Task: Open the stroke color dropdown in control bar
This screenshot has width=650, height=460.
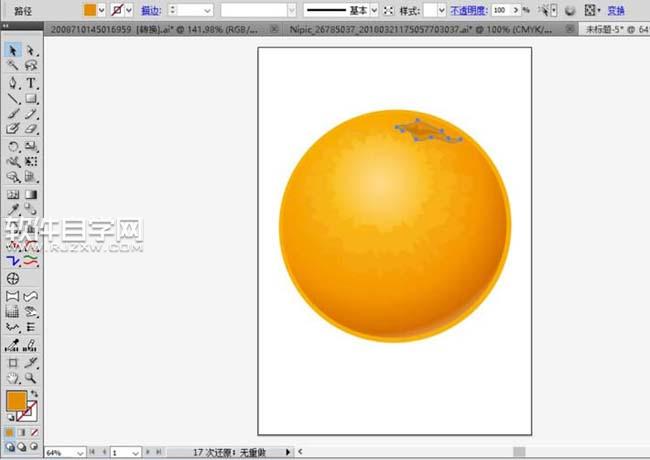Action: (129, 10)
